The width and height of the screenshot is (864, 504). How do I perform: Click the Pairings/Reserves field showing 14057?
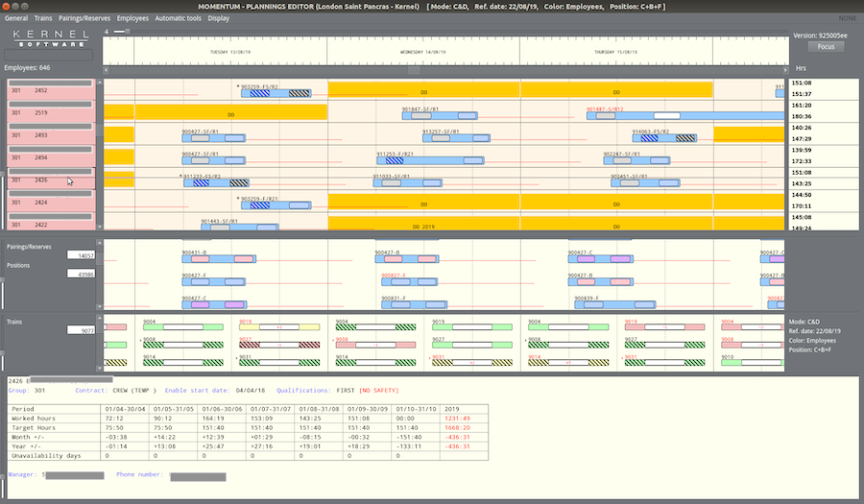pyautogui.click(x=81, y=255)
